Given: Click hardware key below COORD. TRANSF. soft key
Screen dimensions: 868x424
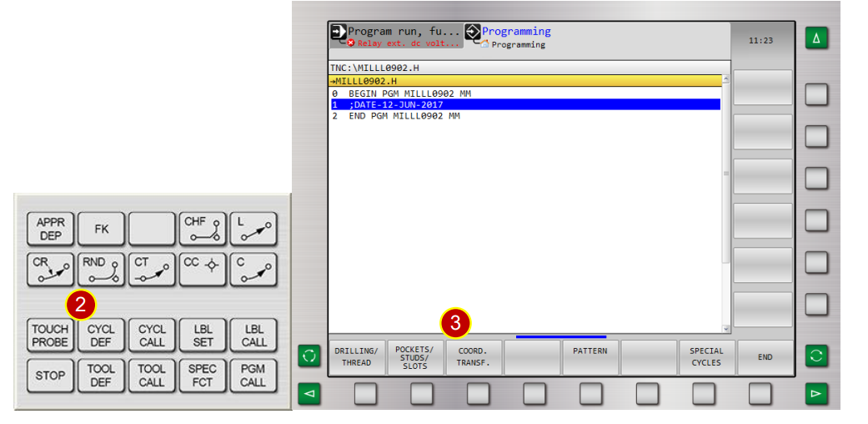Looking at the screenshot, I should pyautogui.click(x=479, y=394).
